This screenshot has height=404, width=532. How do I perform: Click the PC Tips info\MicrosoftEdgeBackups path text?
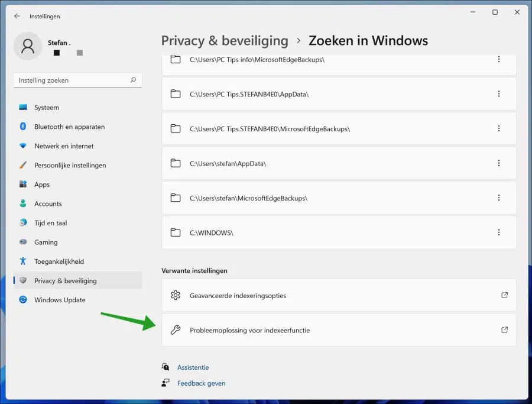click(x=257, y=60)
